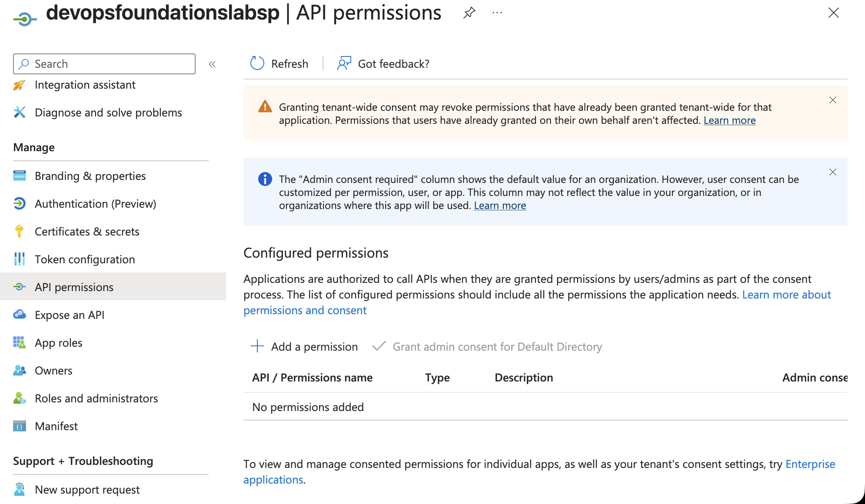
Task: Click the search magnifier icon
Action: 24,64
